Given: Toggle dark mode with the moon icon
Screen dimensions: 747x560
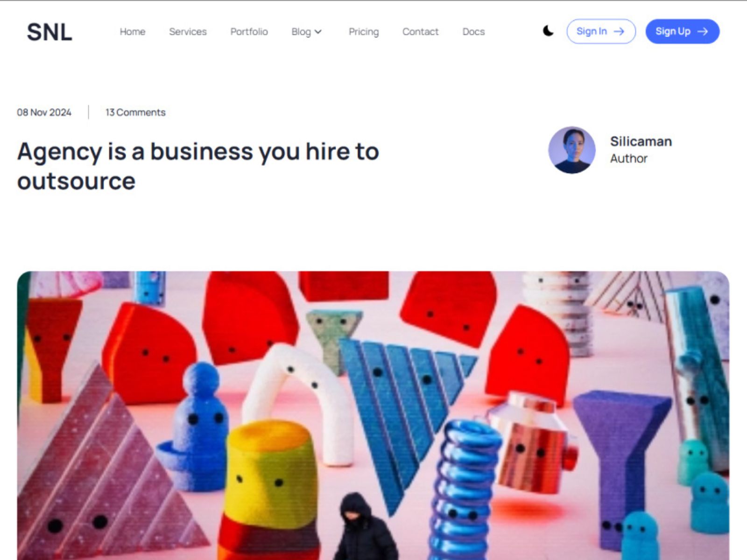Looking at the screenshot, I should pos(548,31).
